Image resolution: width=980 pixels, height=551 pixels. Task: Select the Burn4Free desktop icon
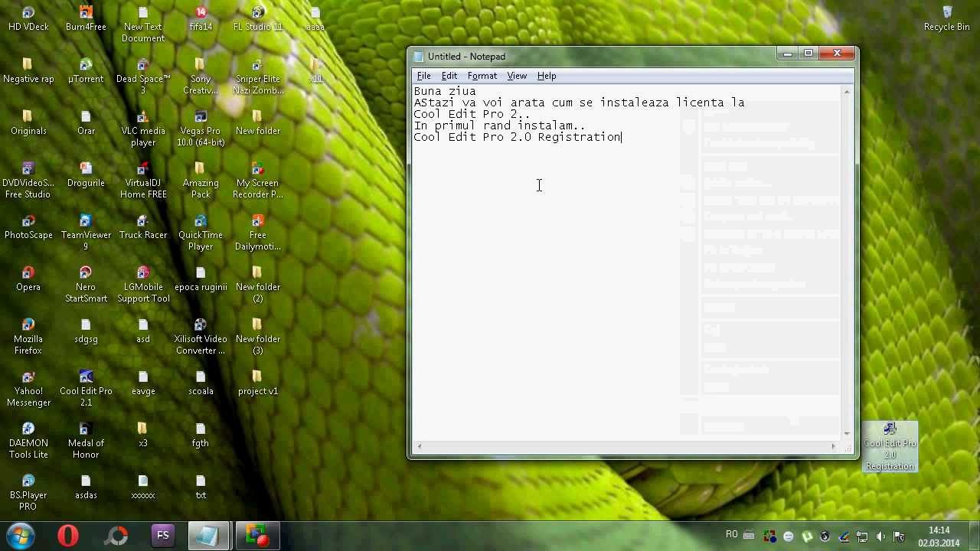point(86,19)
